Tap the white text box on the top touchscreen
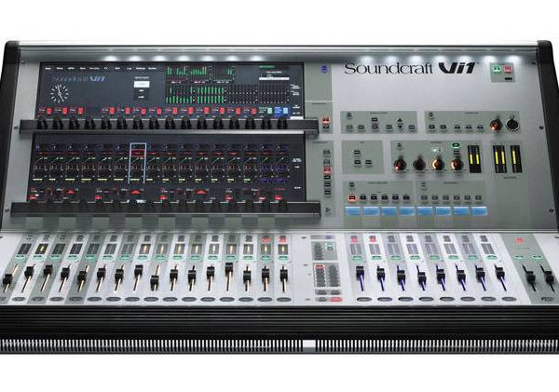The image size is (559, 392). [142, 85]
